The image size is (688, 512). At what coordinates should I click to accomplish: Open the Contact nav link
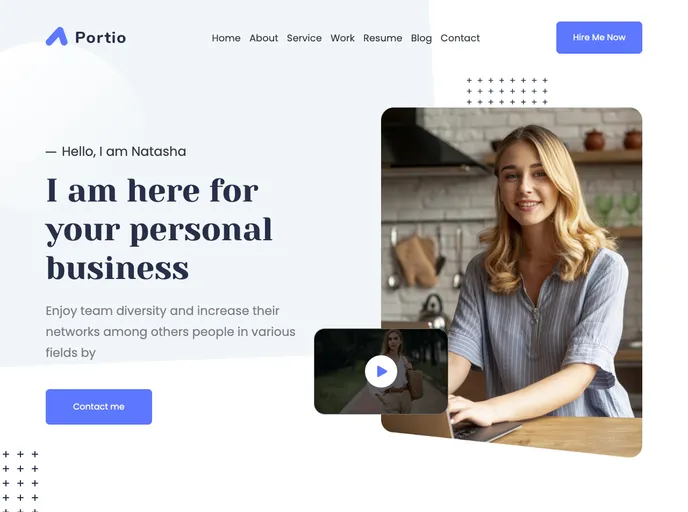pyautogui.click(x=460, y=38)
